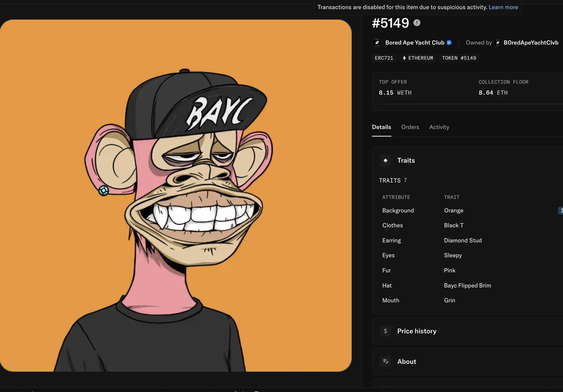Click the Bored Ape NFT image

click(x=176, y=196)
